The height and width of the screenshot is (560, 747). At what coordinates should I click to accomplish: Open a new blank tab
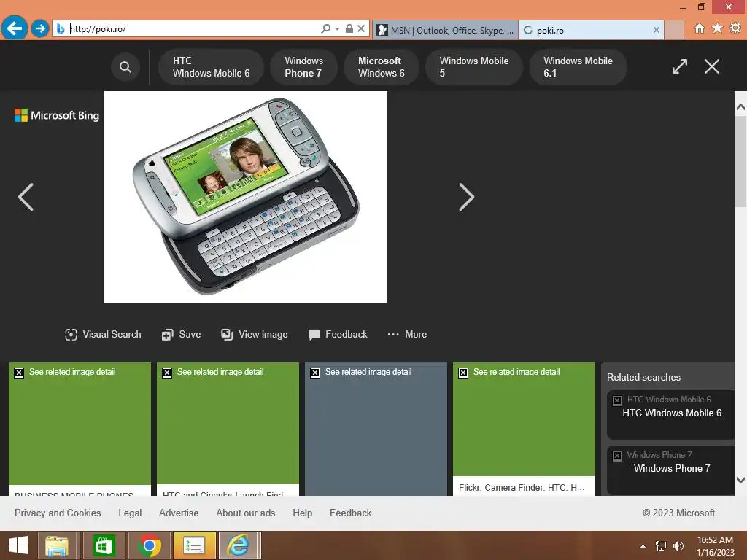(674, 30)
